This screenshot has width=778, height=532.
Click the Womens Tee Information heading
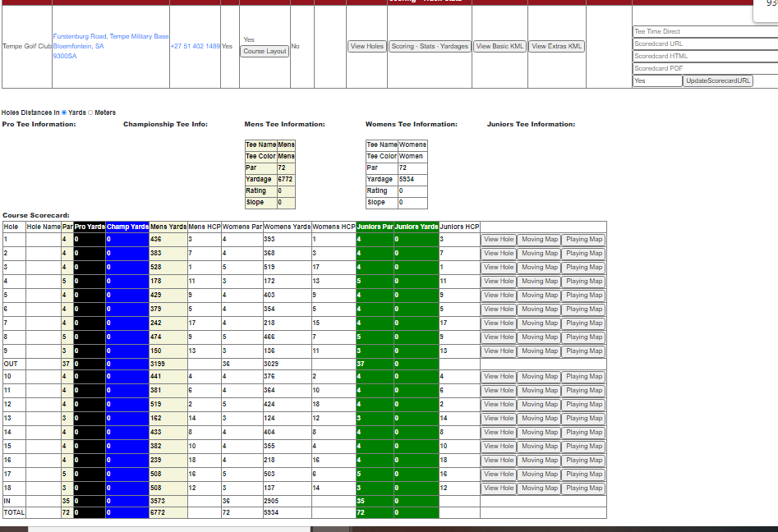click(412, 125)
